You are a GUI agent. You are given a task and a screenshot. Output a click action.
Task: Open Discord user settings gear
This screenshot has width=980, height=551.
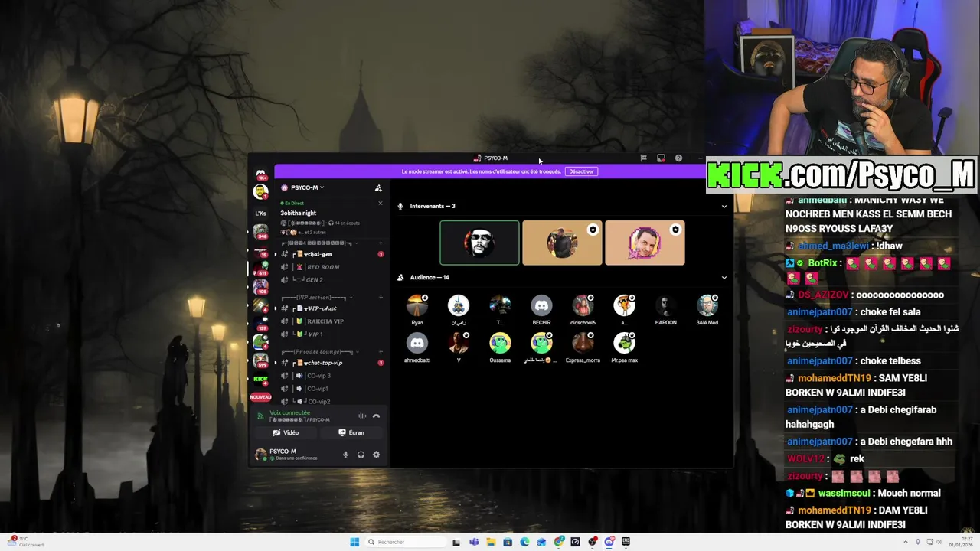[376, 455]
